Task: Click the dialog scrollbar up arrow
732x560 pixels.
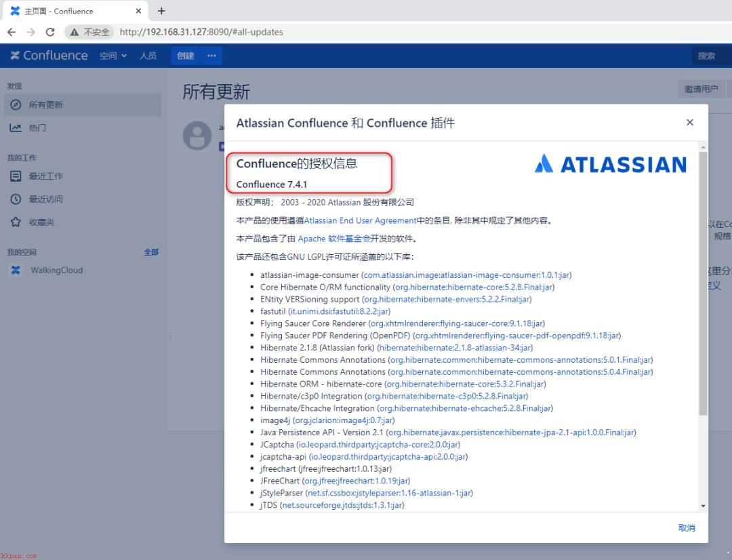Action: tap(703, 148)
